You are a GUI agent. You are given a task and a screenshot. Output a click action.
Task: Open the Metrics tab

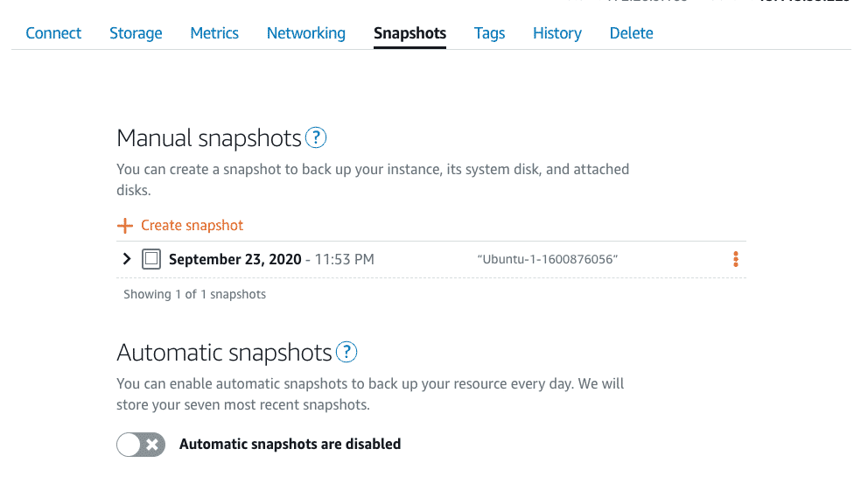(x=214, y=33)
